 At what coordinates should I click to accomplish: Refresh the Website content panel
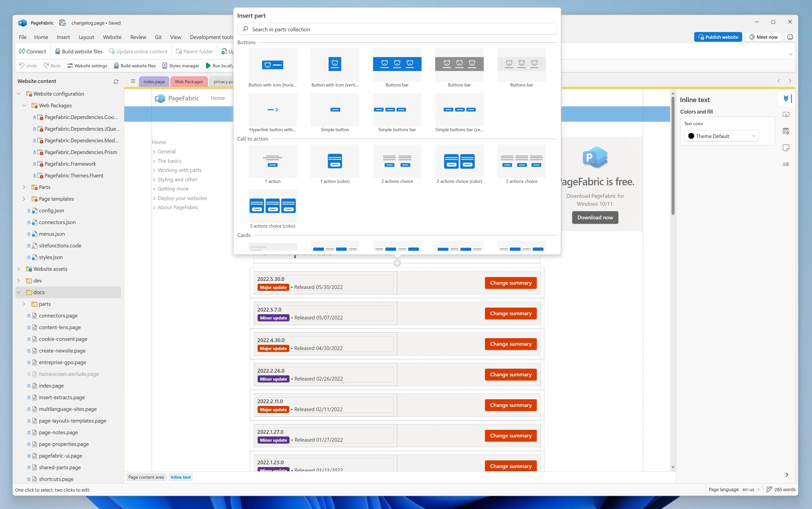point(116,81)
